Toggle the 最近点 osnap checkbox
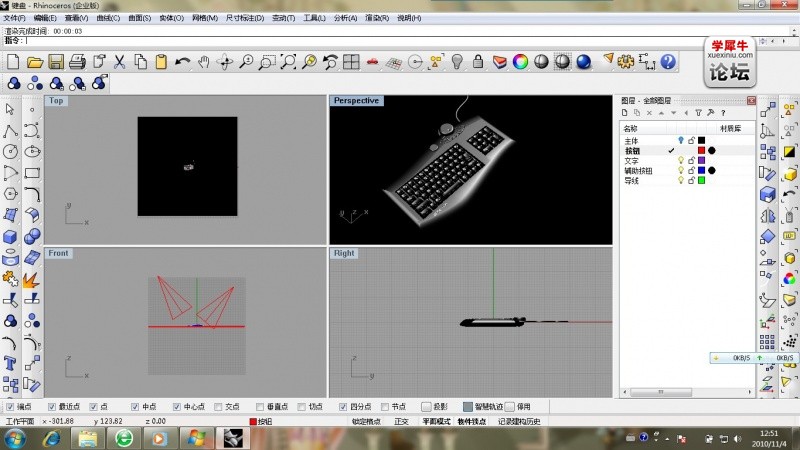 [x=52, y=407]
